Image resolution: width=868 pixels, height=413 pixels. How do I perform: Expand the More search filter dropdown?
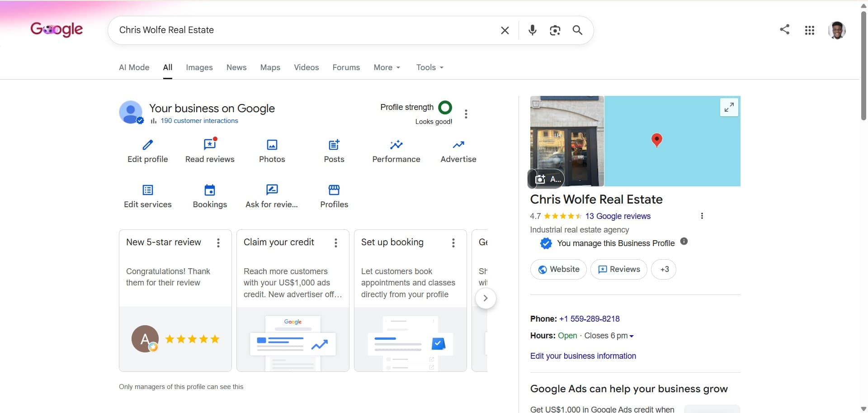387,67
